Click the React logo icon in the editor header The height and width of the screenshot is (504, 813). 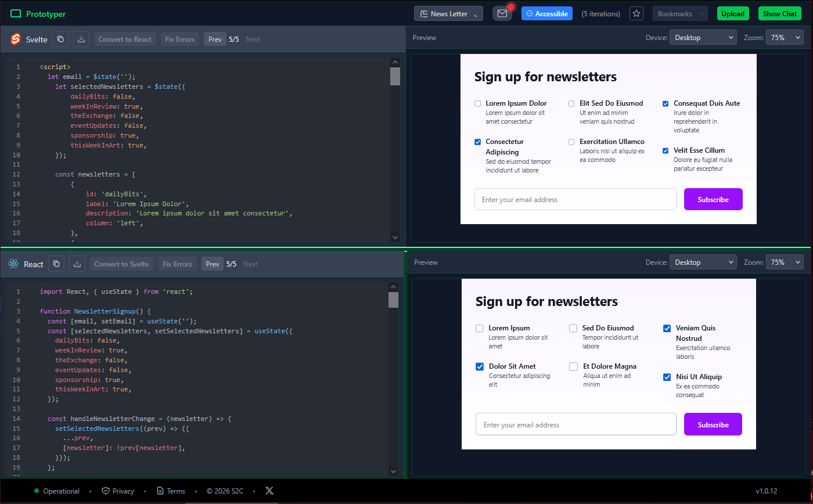pyautogui.click(x=13, y=264)
